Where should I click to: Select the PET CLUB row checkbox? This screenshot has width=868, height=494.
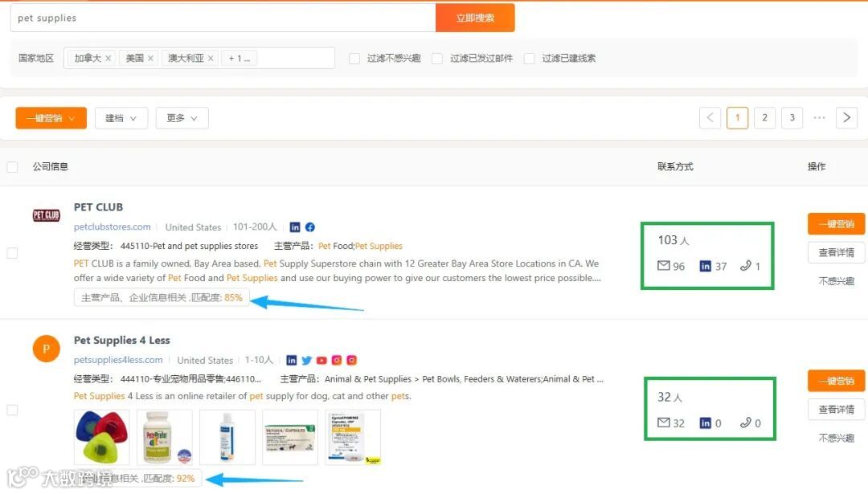coord(12,253)
